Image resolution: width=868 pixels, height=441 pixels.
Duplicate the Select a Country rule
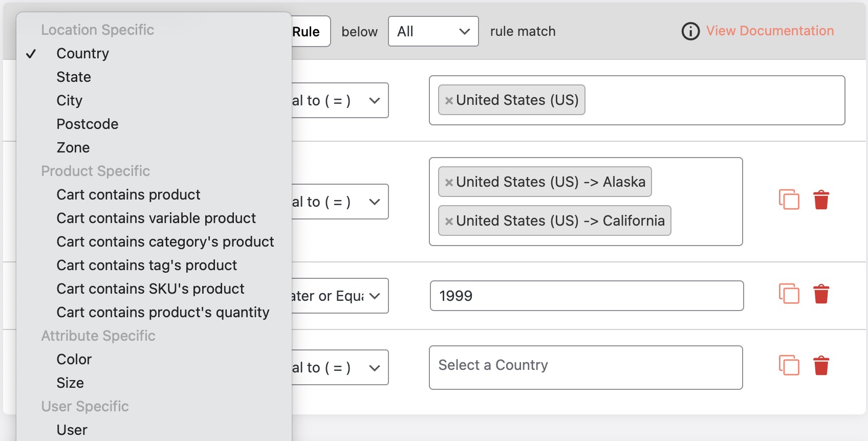(789, 365)
